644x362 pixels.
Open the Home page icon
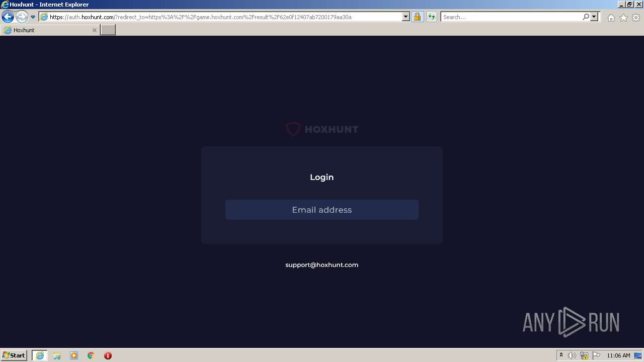point(611,18)
